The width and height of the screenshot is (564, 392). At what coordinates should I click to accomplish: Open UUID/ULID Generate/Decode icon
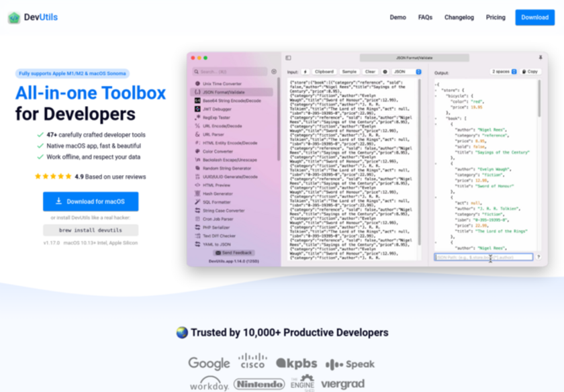point(197,177)
